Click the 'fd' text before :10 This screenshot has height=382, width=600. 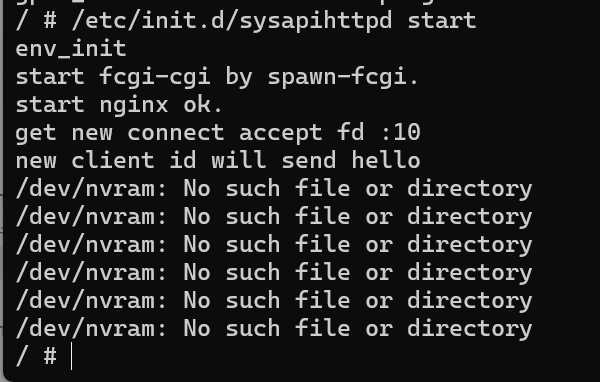pos(350,132)
